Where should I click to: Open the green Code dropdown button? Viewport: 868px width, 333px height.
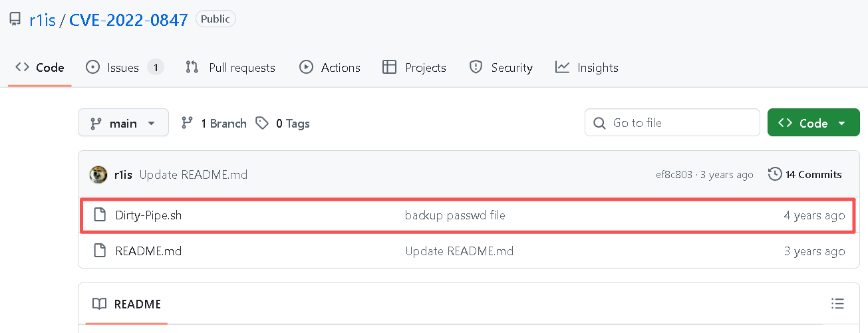click(x=813, y=123)
